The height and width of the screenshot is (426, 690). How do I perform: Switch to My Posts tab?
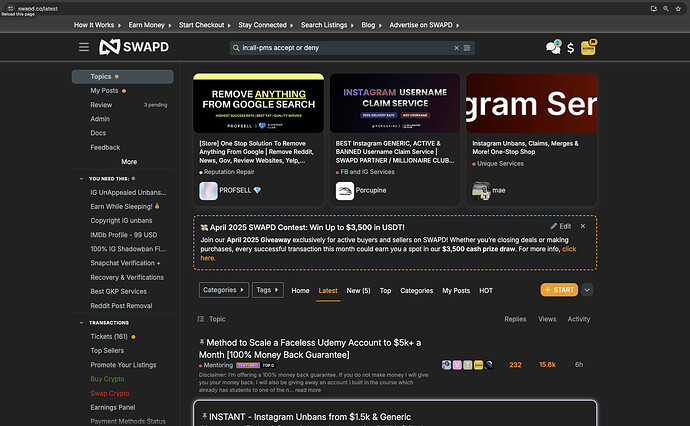pos(456,291)
